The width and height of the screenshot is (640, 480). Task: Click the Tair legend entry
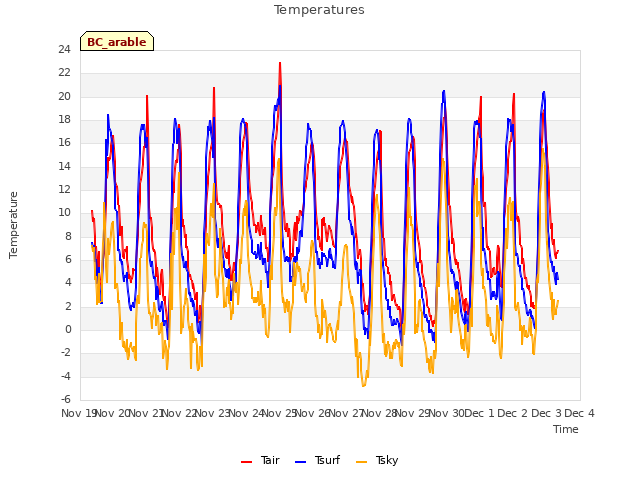pos(260,460)
